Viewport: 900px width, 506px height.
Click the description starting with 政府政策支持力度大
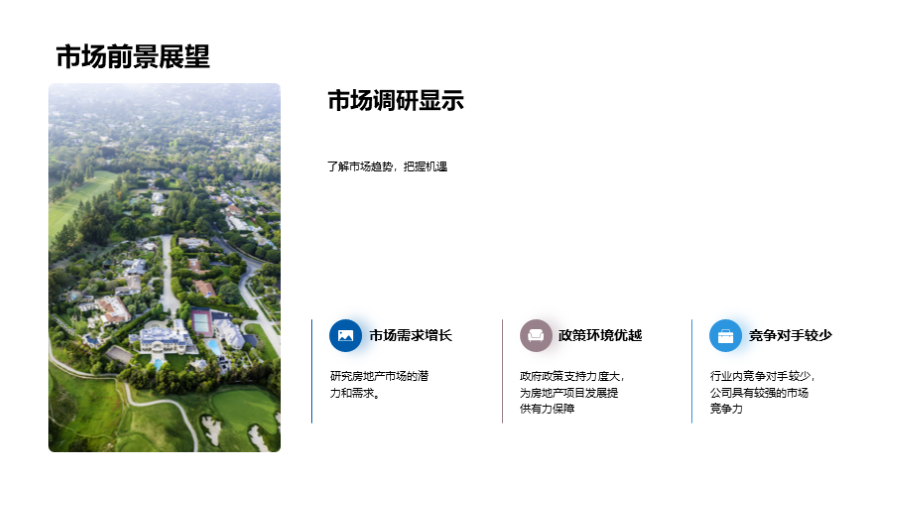point(572,392)
